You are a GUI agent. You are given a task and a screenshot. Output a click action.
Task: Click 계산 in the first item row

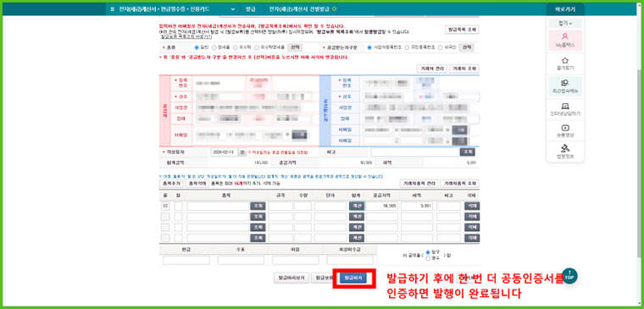tap(357, 206)
